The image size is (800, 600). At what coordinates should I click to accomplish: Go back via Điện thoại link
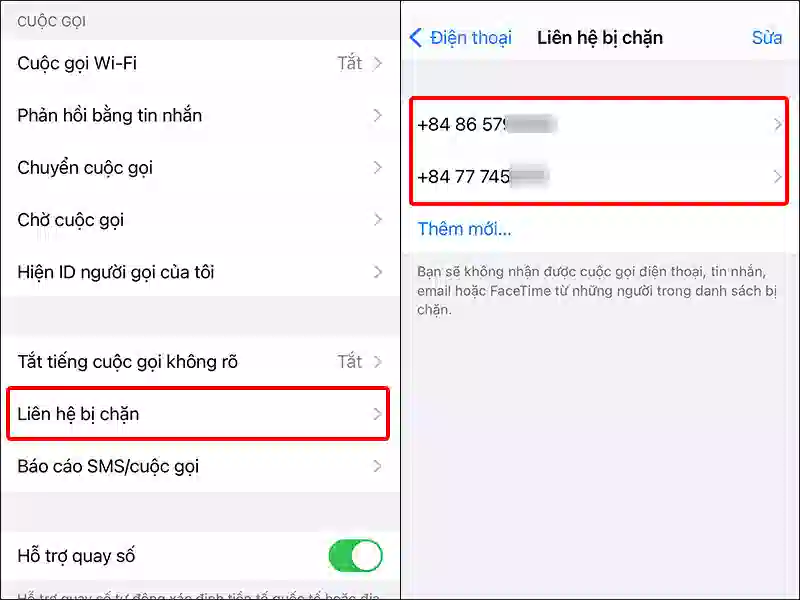pyautogui.click(x=470, y=38)
